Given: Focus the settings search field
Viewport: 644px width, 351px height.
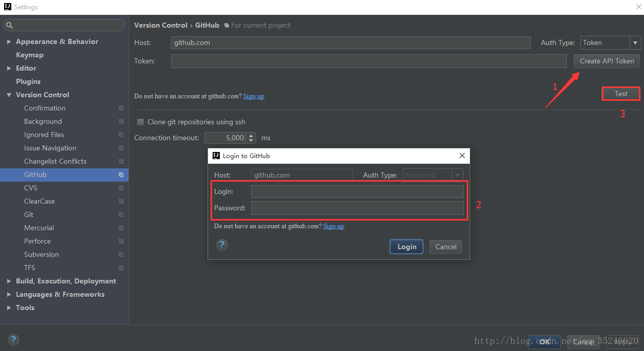Looking at the screenshot, I should [65, 25].
